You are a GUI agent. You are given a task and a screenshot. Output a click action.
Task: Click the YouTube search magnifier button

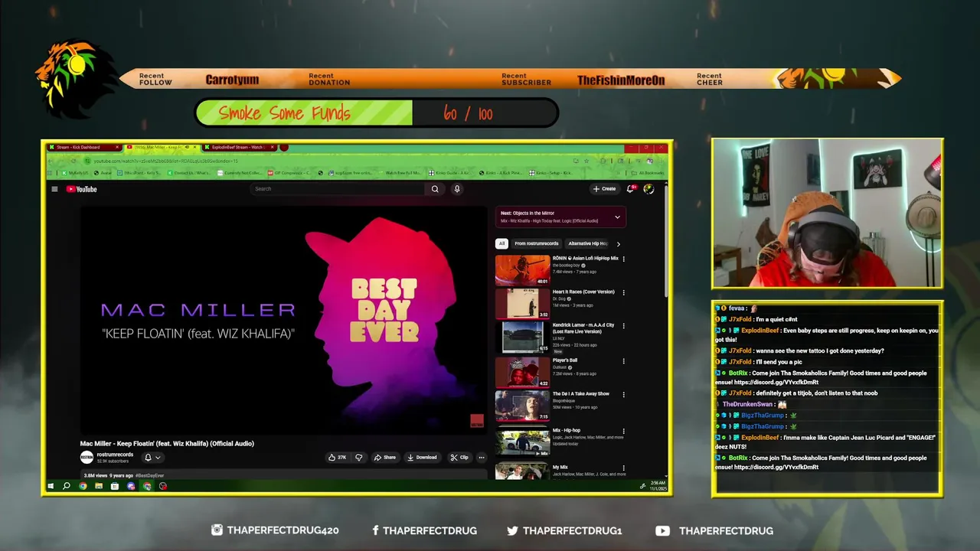pos(435,189)
